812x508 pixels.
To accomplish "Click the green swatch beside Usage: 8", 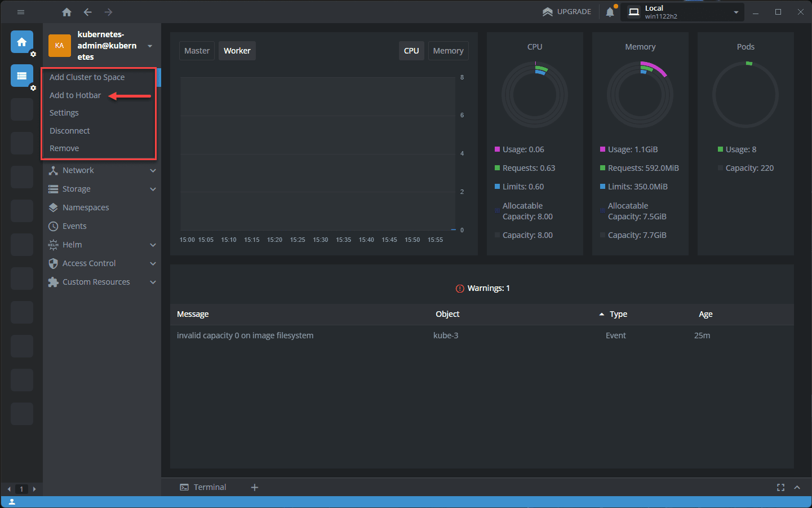I will tap(720, 149).
